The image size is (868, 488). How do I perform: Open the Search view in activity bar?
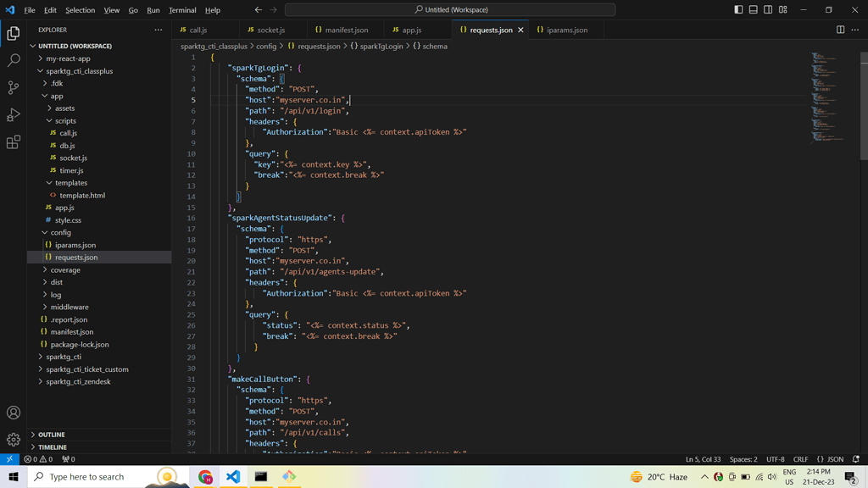(14, 60)
